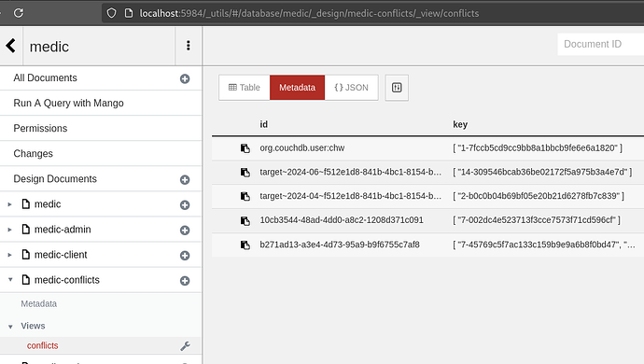Open All Documents
644x364 pixels.
(x=45, y=78)
